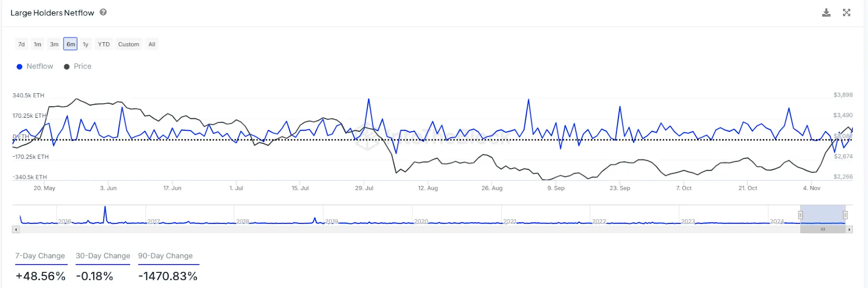The height and width of the screenshot is (288, 868).
Task: Show year-to-date data with YTD
Action: (x=104, y=44)
